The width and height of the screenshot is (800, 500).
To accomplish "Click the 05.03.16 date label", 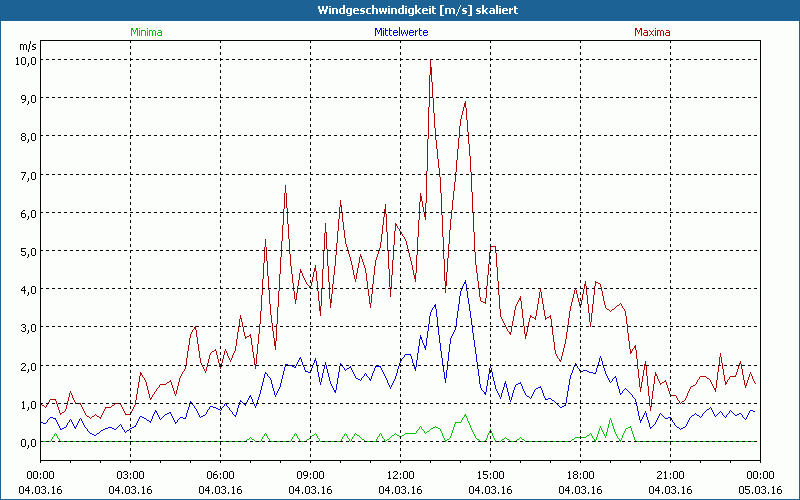I will point(760,490).
